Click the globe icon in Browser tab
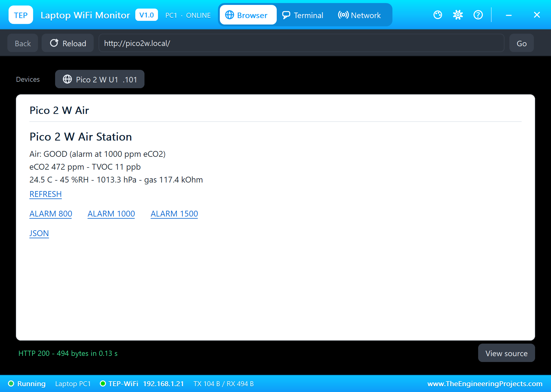This screenshot has width=551, height=392. click(230, 15)
